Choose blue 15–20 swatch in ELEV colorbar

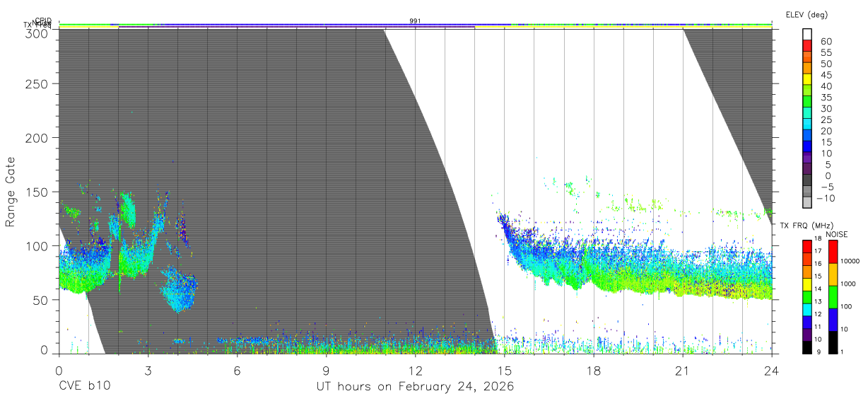click(809, 134)
